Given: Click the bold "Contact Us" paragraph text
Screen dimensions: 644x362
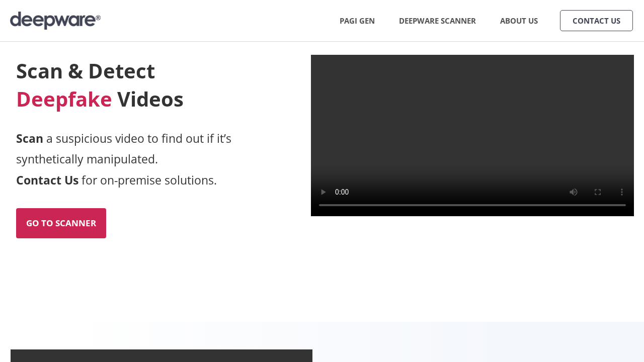Looking at the screenshot, I should point(47,180).
